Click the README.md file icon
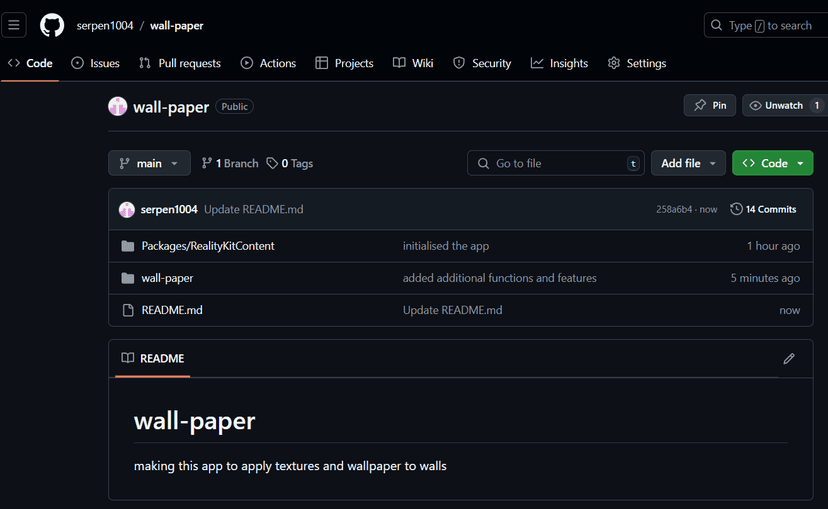 [x=127, y=310]
